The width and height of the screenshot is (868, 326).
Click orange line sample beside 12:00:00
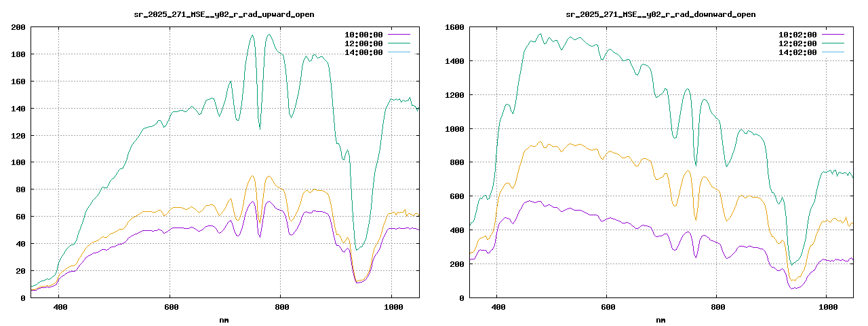coord(399,43)
